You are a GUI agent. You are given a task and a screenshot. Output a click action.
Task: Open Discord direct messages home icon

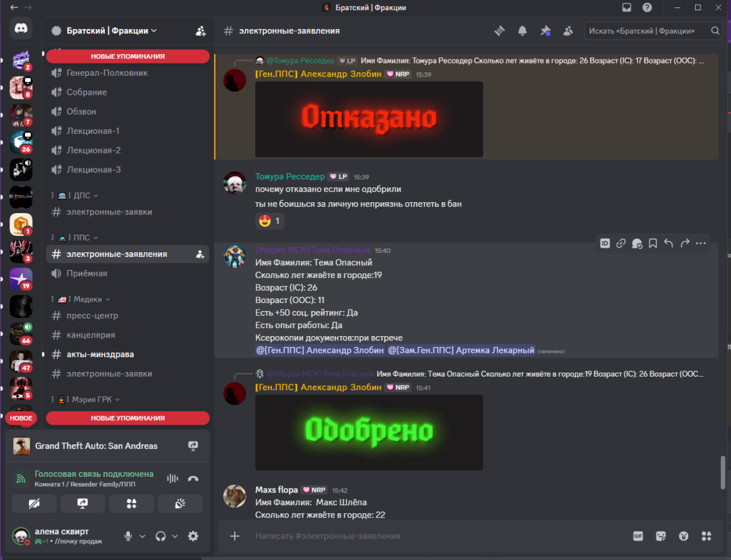(x=21, y=28)
